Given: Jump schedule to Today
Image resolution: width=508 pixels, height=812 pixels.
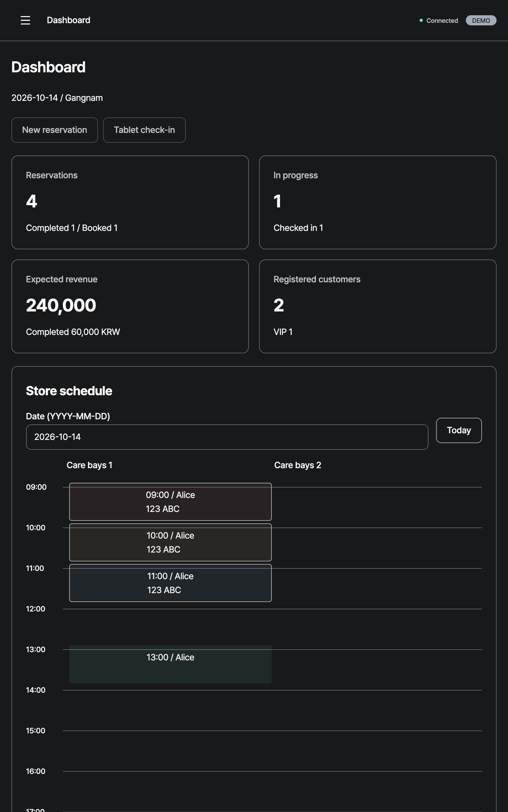Looking at the screenshot, I should 458,430.
